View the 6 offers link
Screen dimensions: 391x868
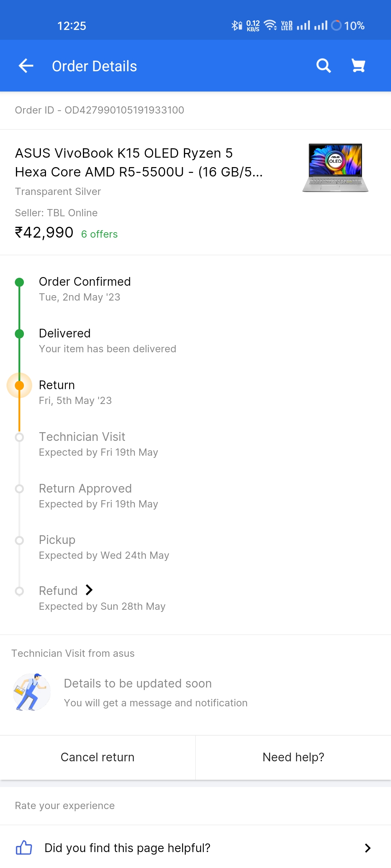pos(99,234)
